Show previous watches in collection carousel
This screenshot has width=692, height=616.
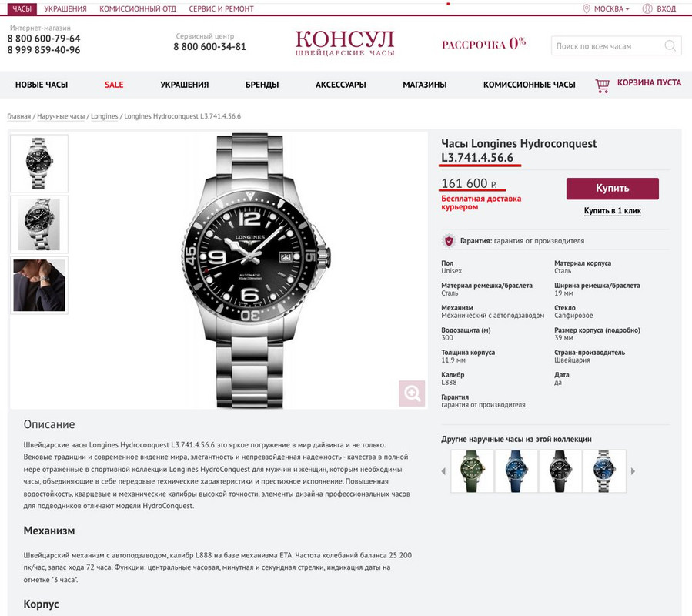[x=443, y=471]
